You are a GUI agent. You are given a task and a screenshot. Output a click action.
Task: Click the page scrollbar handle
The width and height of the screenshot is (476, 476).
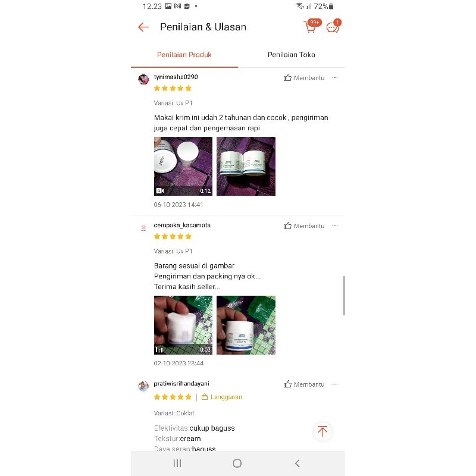coord(344,295)
